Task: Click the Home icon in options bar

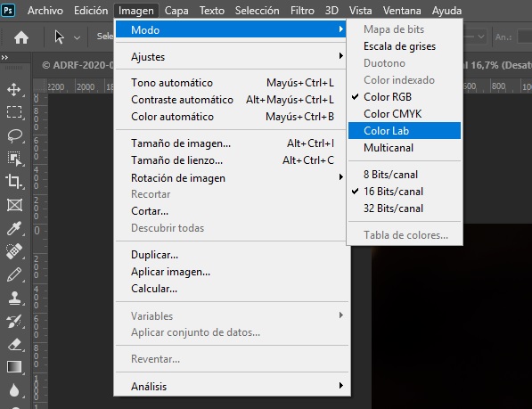Action: tap(21, 37)
